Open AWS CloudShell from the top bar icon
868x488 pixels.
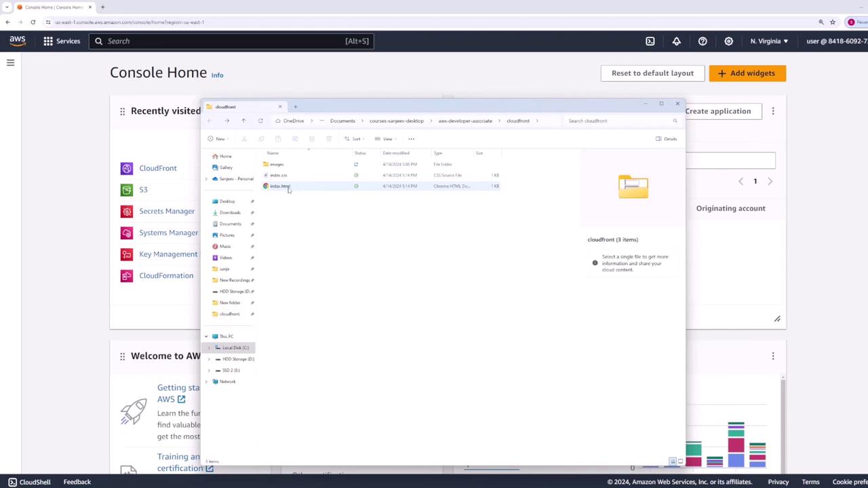(650, 41)
